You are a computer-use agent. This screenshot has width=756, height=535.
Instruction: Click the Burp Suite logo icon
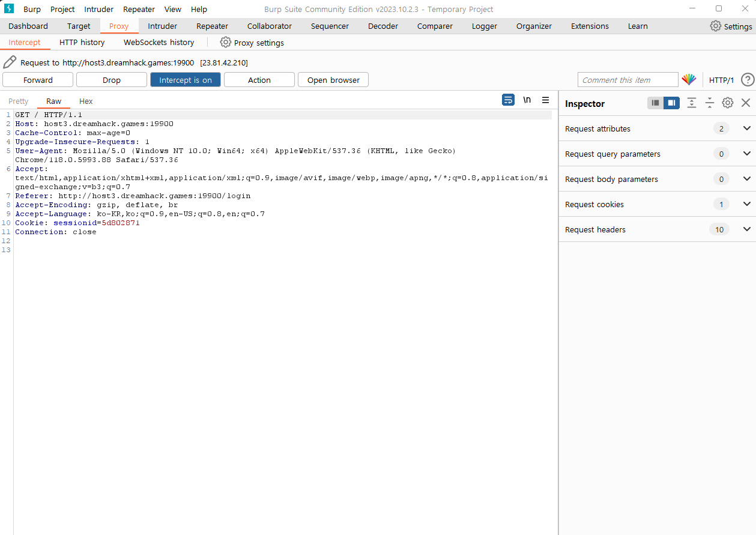click(9, 9)
